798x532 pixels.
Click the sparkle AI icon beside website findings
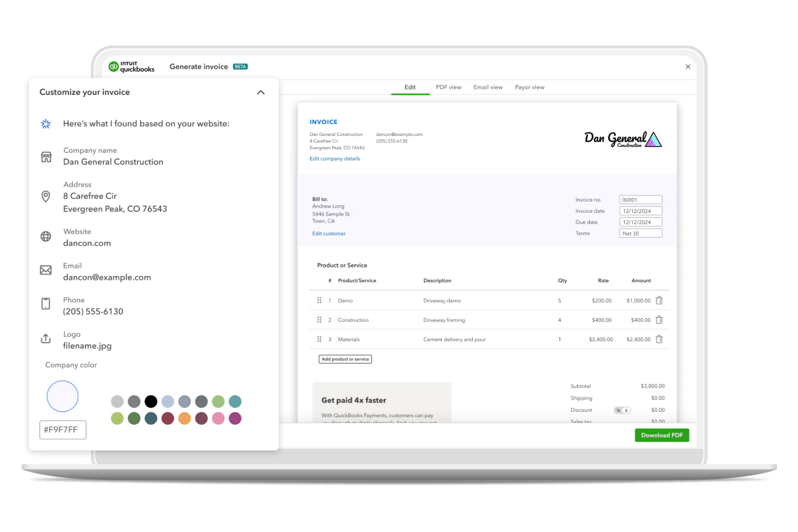45,123
